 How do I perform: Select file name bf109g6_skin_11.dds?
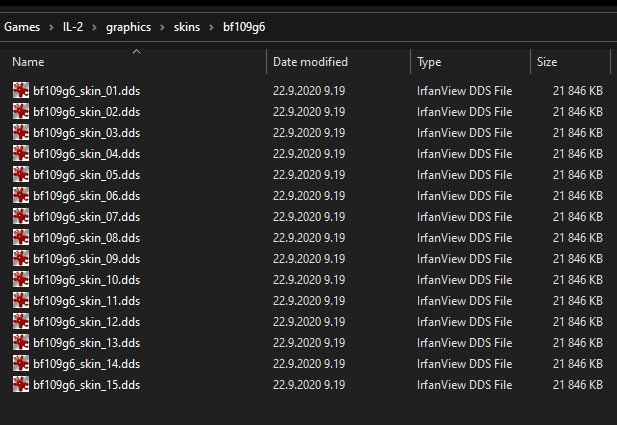pos(87,301)
